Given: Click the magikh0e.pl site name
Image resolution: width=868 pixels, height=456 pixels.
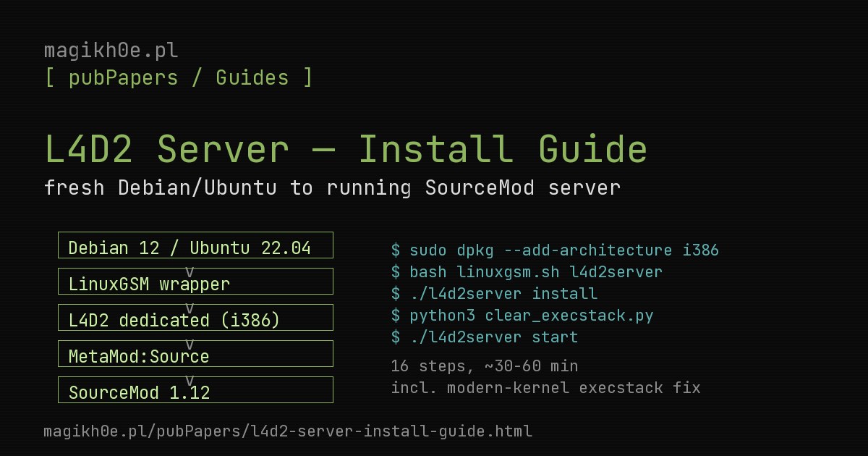Looking at the screenshot, I should click(x=111, y=52).
